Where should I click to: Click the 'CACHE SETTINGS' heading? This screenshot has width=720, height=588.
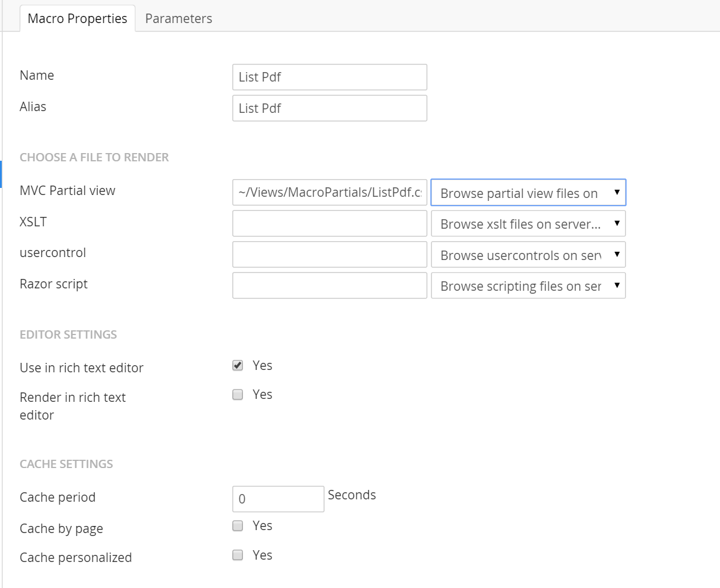coord(66,464)
